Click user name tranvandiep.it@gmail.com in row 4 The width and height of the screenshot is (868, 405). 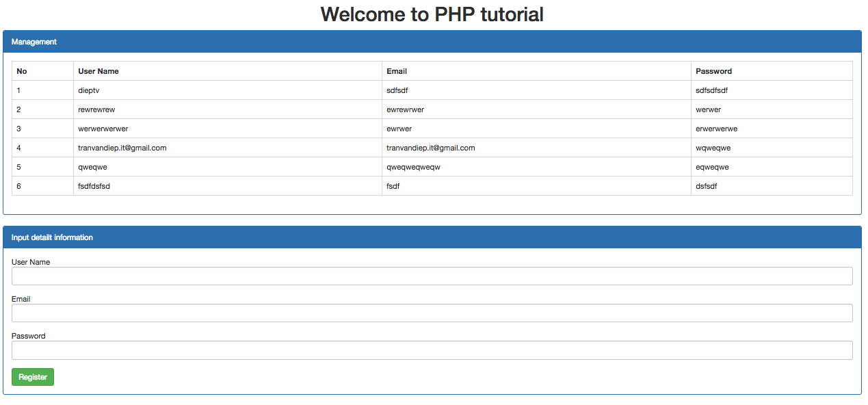[122, 148]
